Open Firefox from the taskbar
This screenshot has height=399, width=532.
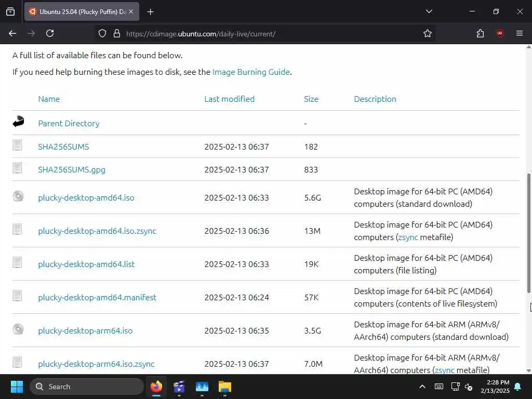(156, 387)
